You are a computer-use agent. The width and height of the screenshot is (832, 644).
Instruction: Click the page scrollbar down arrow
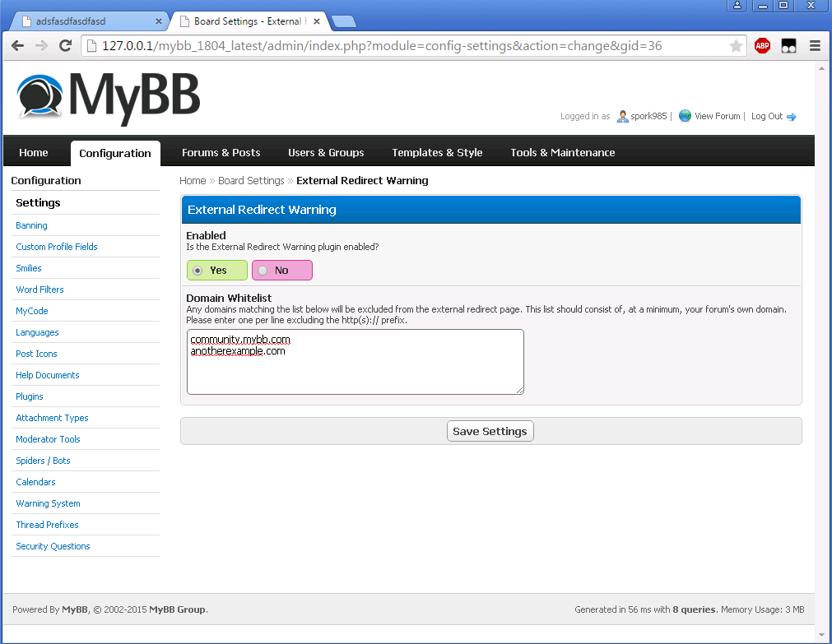pyautogui.click(x=821, y=634)
